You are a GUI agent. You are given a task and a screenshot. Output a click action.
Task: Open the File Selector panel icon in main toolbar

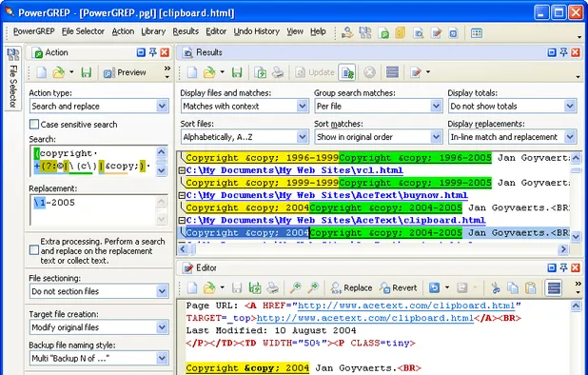tap(365, 33)
